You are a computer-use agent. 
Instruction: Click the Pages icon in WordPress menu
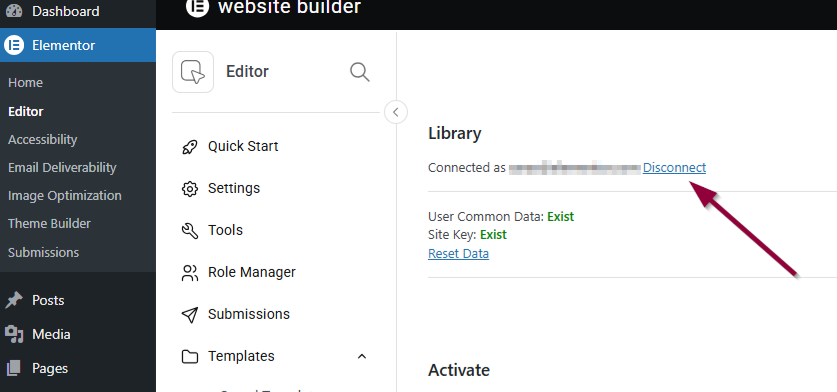pos(14,368)
